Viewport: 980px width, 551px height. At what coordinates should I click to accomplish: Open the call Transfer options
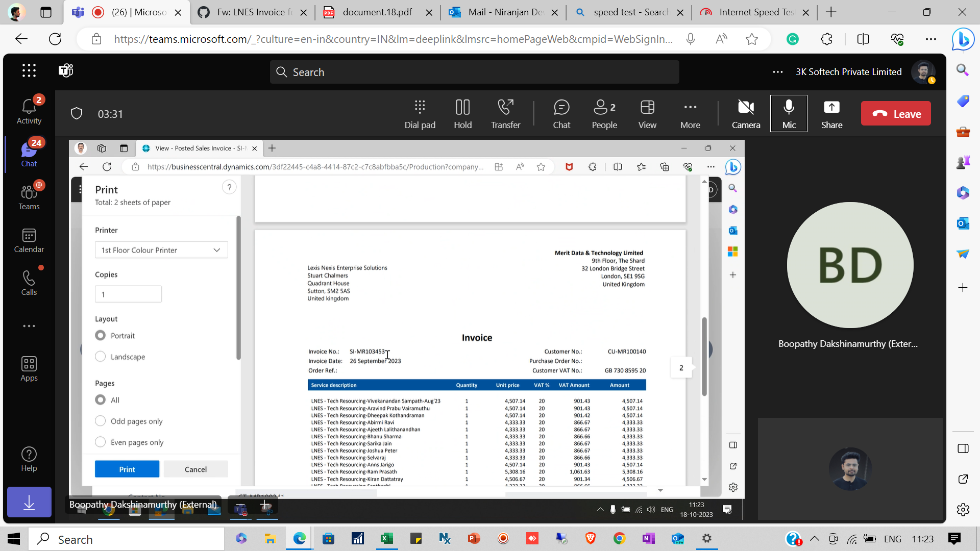pyautogui.click(x=505, y=113)
